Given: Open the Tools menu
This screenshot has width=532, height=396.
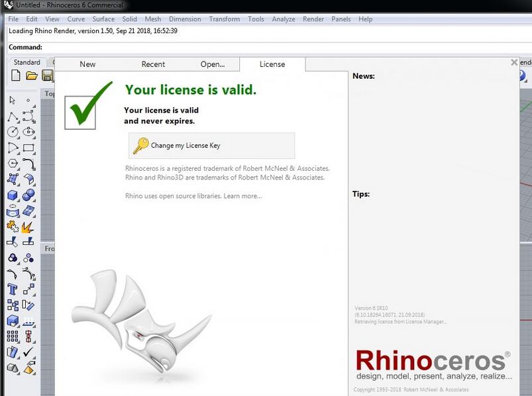Looking at the screenshot, I should [x=256, y=19].
